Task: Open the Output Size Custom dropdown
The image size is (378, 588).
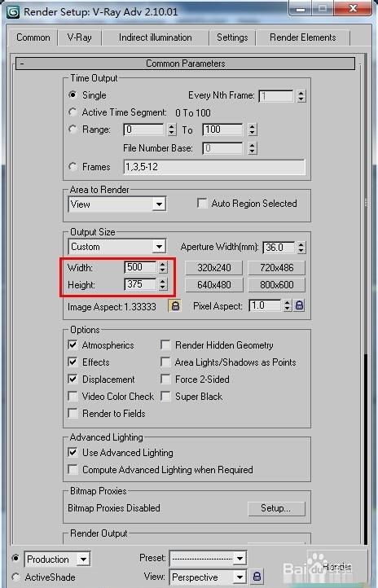Action: 117,247
